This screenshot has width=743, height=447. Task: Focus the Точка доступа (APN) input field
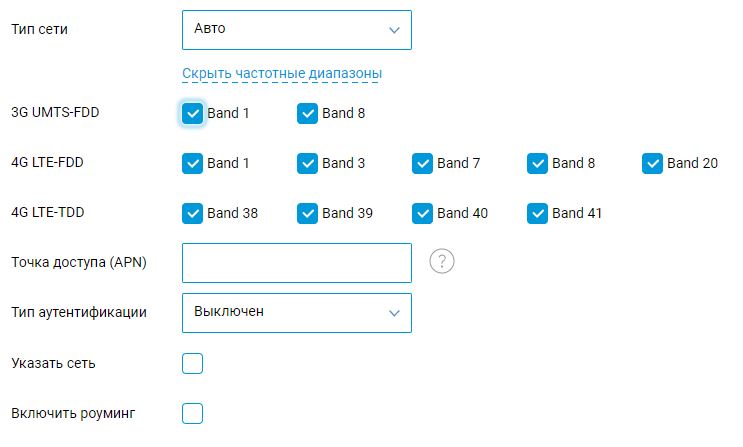pos(297,263)
